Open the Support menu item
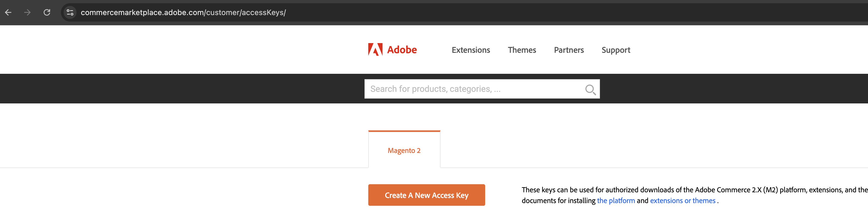This screenshot has height=216, width=868. pos(616,50)
